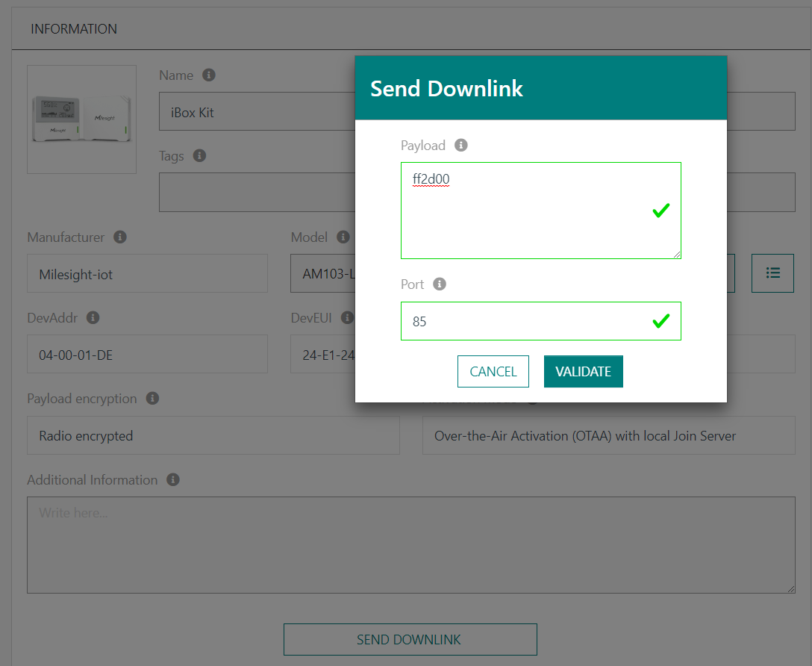Select the Additional Information text area
Viewport: 812px width, 666px height.
(x=410, y=545)
